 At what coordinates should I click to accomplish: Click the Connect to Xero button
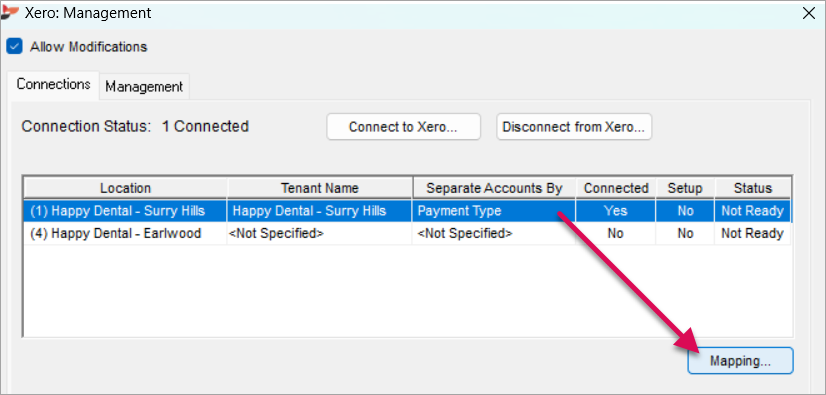pyautogui.click(x=403, y=127)
